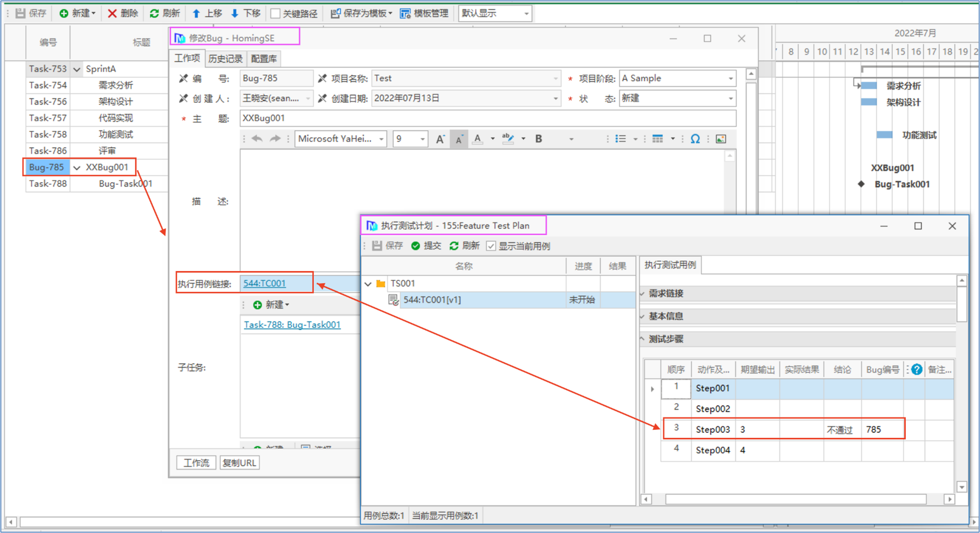Click Save as Template (保存为模板)

coord(362,13)
